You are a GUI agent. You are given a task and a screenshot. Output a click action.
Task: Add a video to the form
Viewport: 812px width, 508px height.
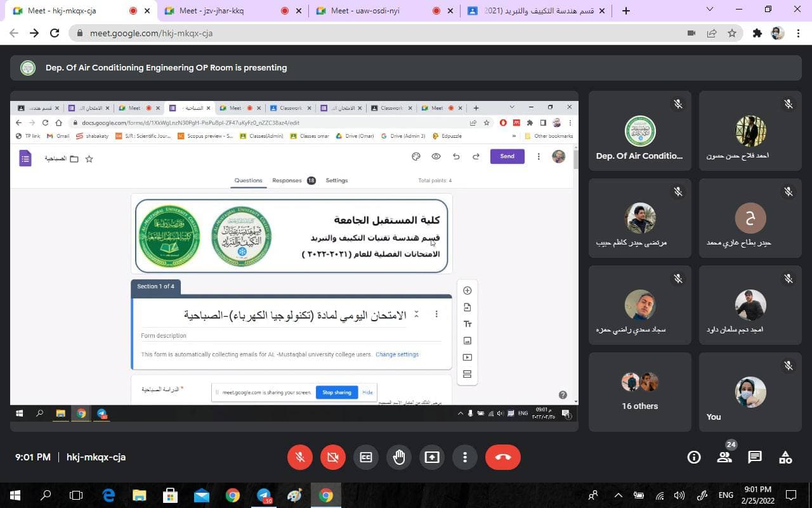coord(467,357)
